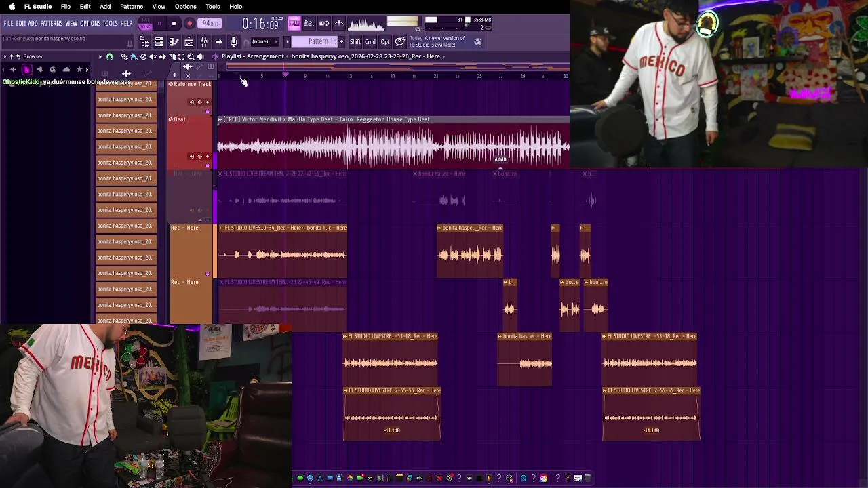Select the Slip tool in playlist toolbar
This screenshot has height=488, width=868.
click(x=163, y=56)
